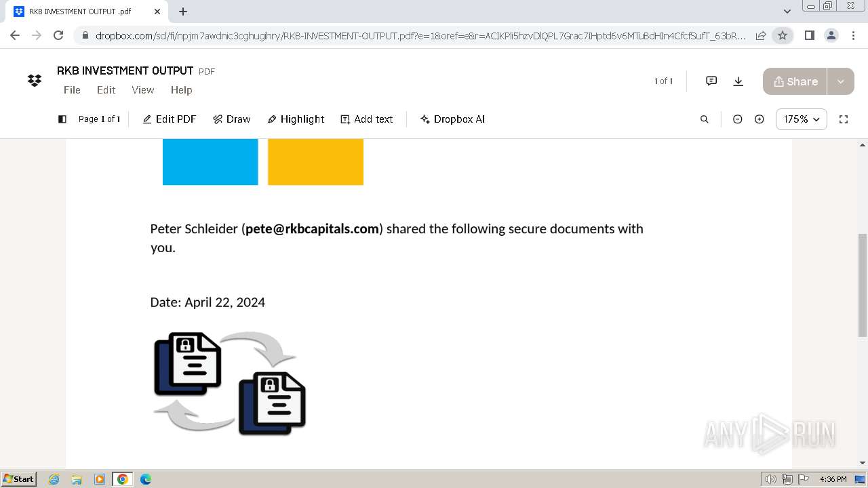Image resolution: width=868 pixels, height=488 pixels.
Task: Open the browser side panel icon
Action: click(809, 35)
